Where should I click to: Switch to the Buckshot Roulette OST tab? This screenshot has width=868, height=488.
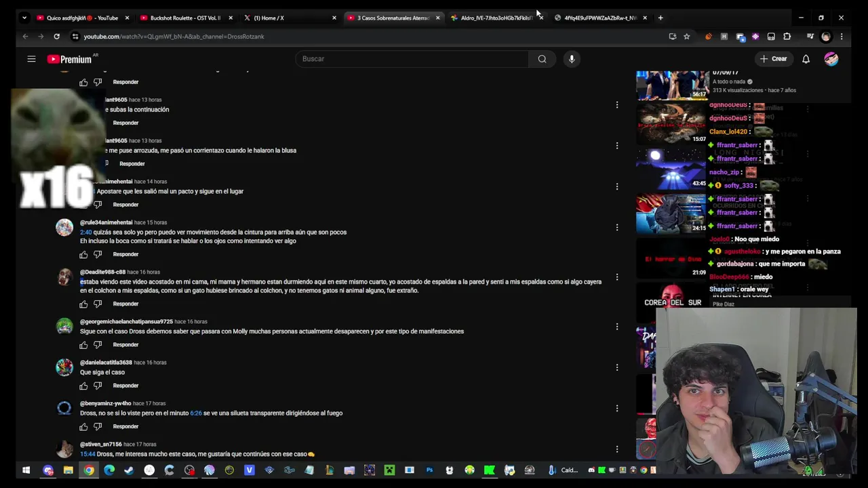click(x=186, y=18)
